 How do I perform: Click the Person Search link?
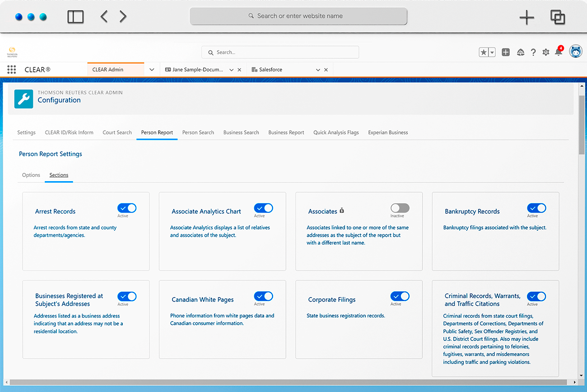click(198, 132)
